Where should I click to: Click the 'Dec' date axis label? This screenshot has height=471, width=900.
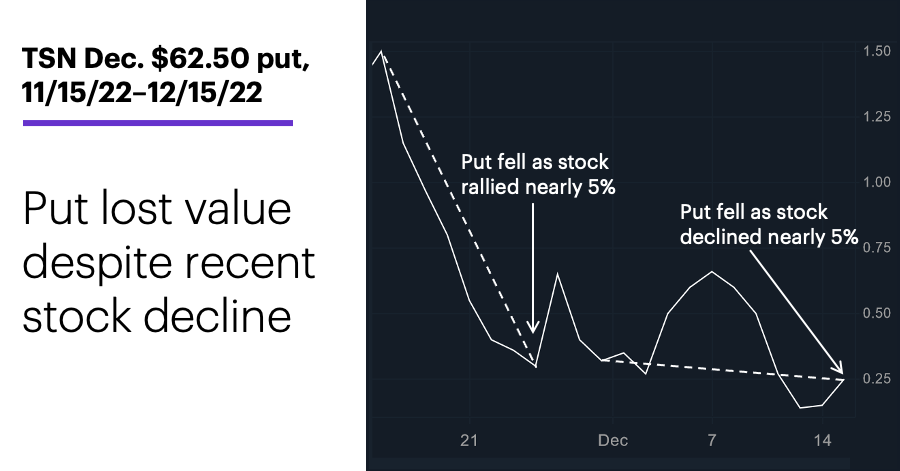(x=613, y=441)
